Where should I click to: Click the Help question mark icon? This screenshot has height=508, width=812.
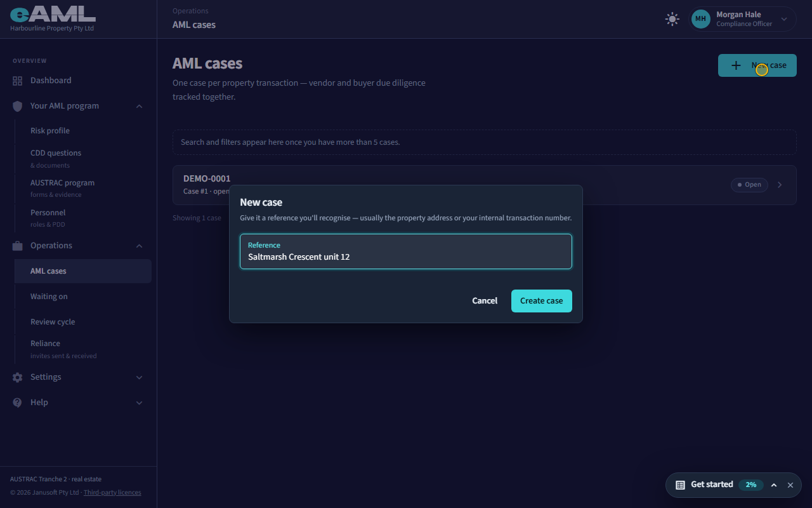point(17,403)
